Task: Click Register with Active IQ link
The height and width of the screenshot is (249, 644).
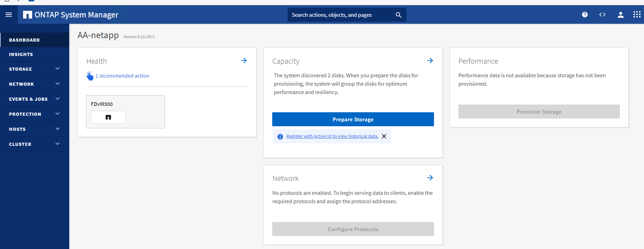Action: pyautogui.click(x=332, y=136)
